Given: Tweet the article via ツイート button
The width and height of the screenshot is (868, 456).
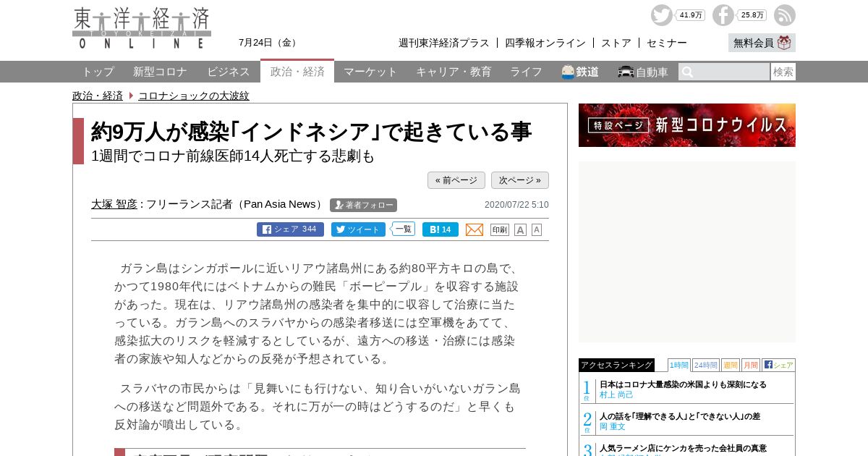Looking at the screenshot, I should tap(358, 229).
